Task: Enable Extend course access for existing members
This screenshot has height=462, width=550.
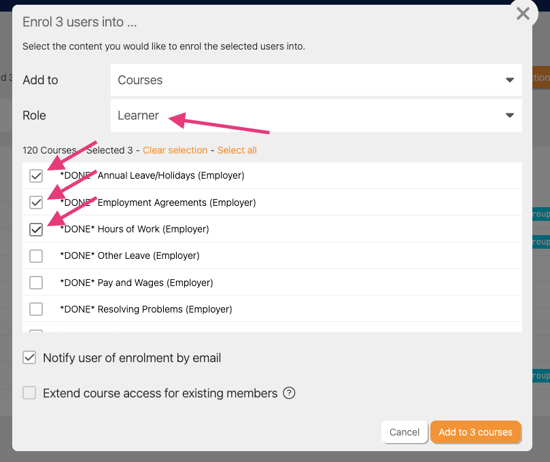Action: pyautogui.click(x=29, y=393)
